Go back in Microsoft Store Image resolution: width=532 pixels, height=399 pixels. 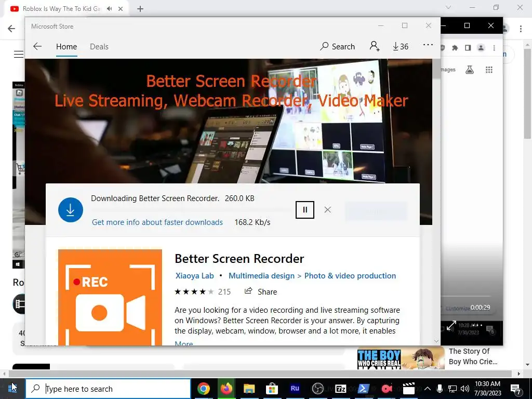point(37,46)
